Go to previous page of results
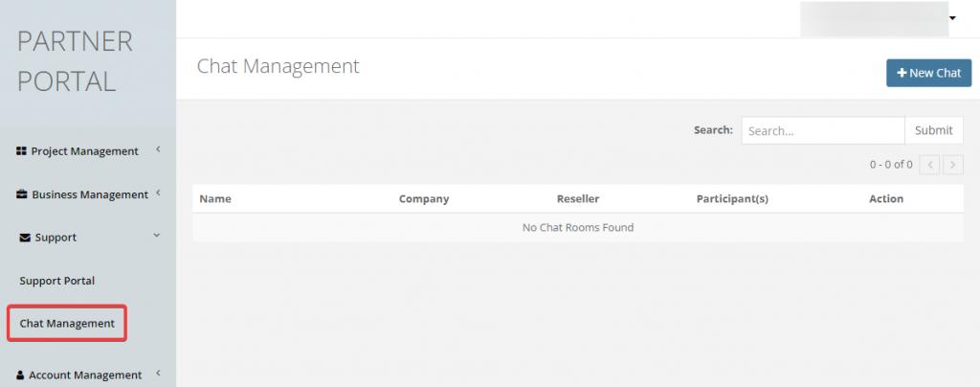This screenshot has height=387, width=980. (929, 165)
